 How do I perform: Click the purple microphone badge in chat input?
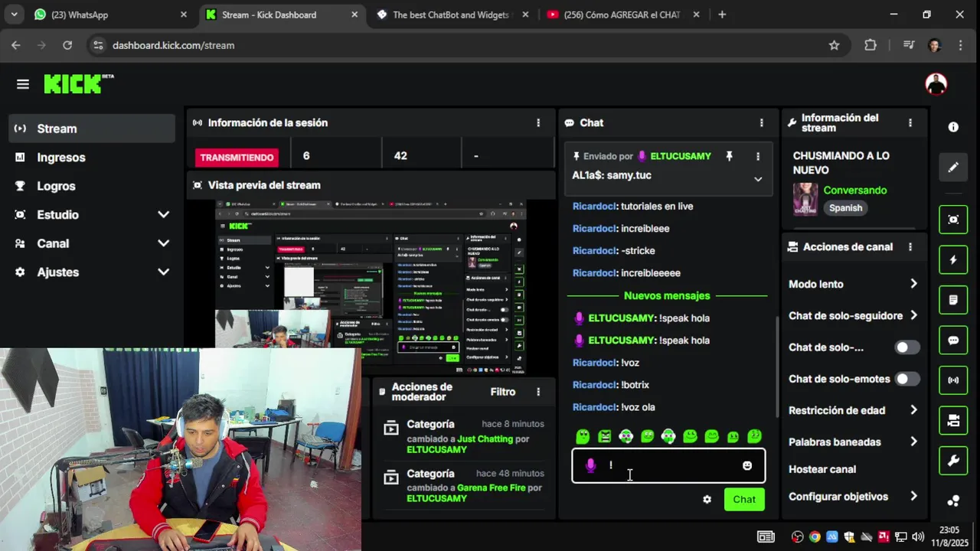coord(590,465)
